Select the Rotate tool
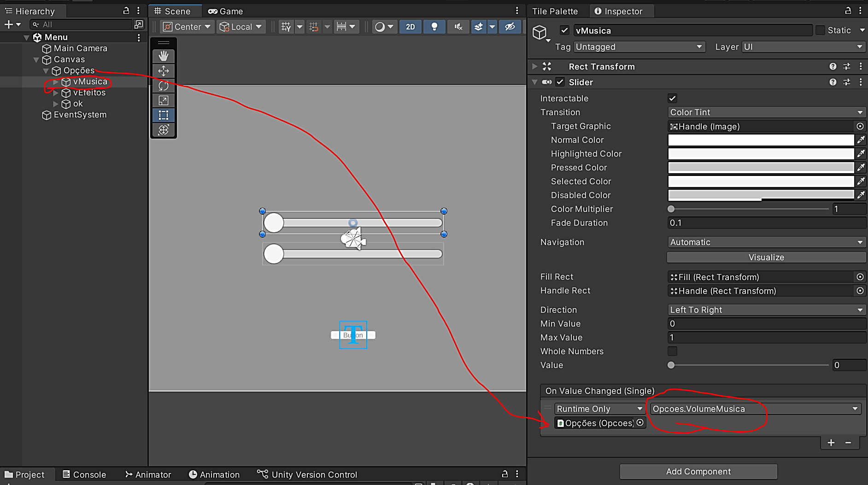The height and width of the screenshot is (485, 868). click(x=164, y=86)
